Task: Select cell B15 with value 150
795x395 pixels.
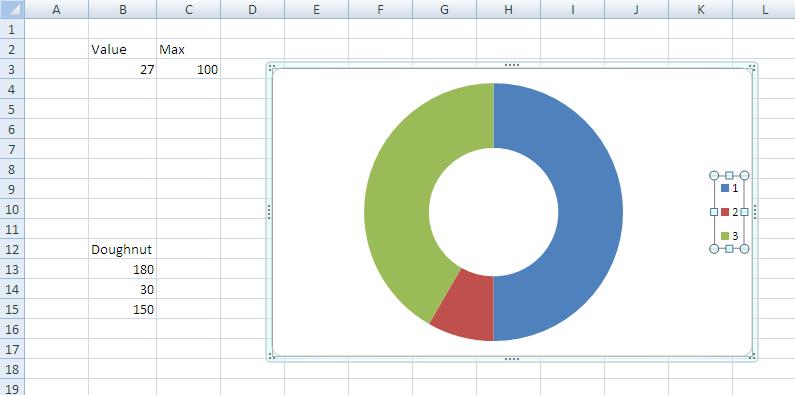Action: click(122, 309)
